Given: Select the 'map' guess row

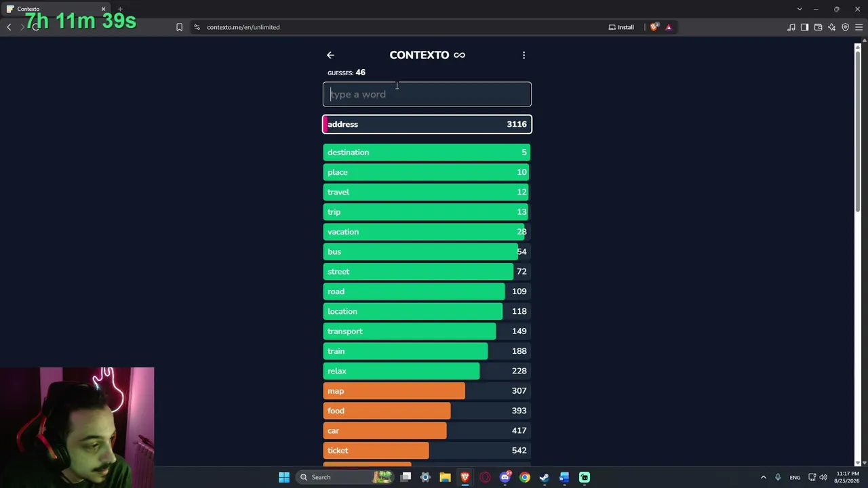Looking at the screenshot, I should [427, 391].
